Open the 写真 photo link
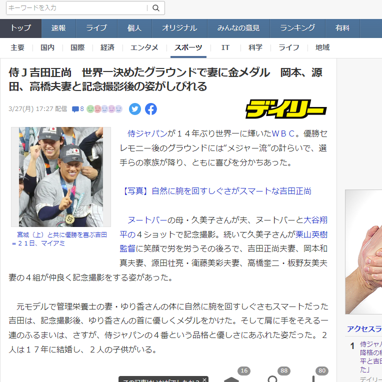Image resolution: width=382 pixels, height=382 pixels. [x=216, y=191]
